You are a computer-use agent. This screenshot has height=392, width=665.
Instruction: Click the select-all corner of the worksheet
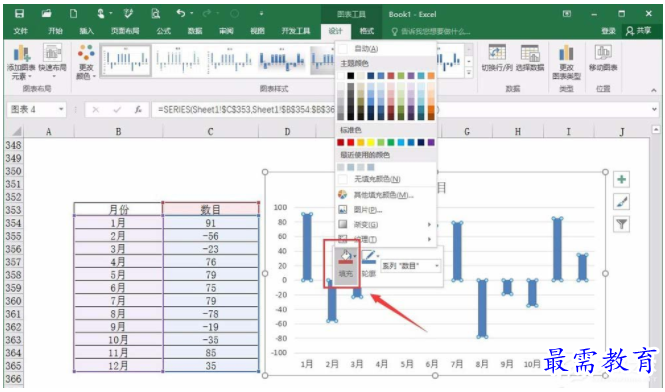click(x=14, y=132)
